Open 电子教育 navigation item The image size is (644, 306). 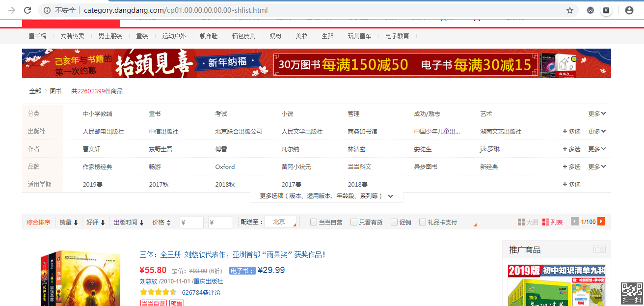point(397,36)
